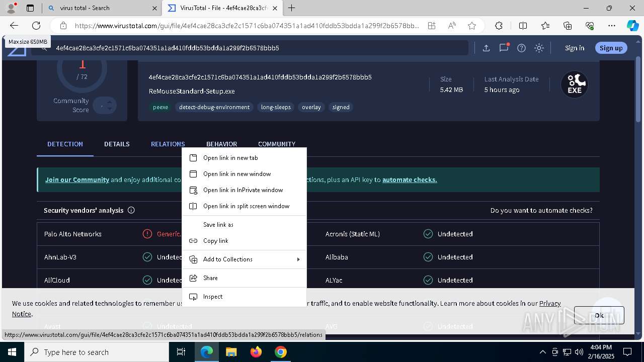Open the Copilot sidebar icon
The image size is (644, 362).
click(x=632, y=26)
